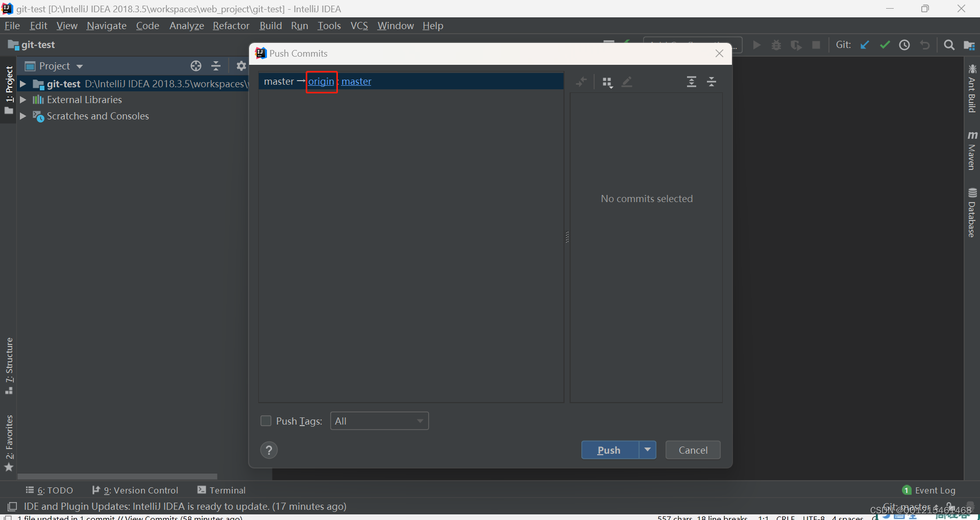Image resolution: width=980 pixels, height=520 pixels.
Task: Open the Database side panel
Action: (x=972, y=213)
